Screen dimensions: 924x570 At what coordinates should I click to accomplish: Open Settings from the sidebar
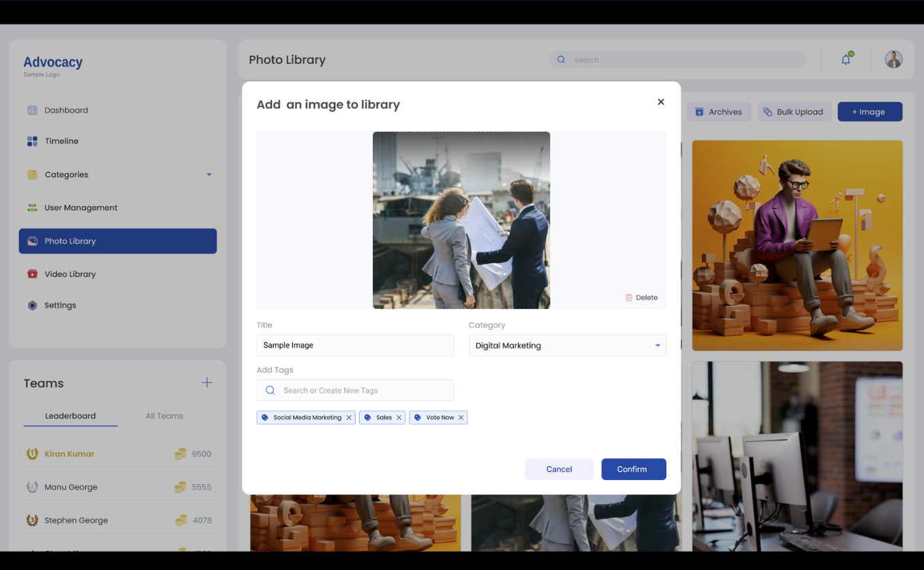(59, 305)
